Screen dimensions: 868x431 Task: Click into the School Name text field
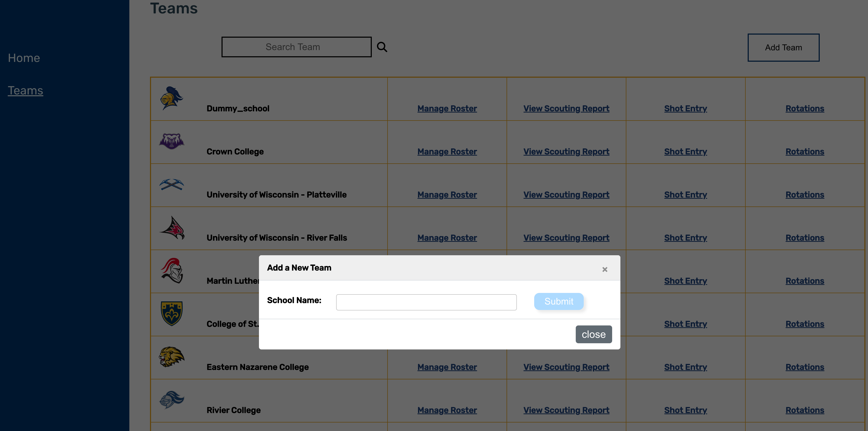click(426, 302)
